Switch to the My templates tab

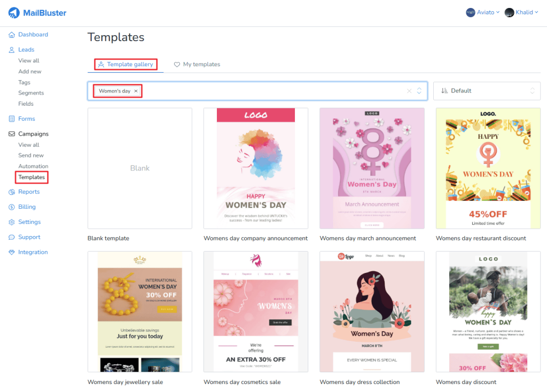tap(197, 64)
